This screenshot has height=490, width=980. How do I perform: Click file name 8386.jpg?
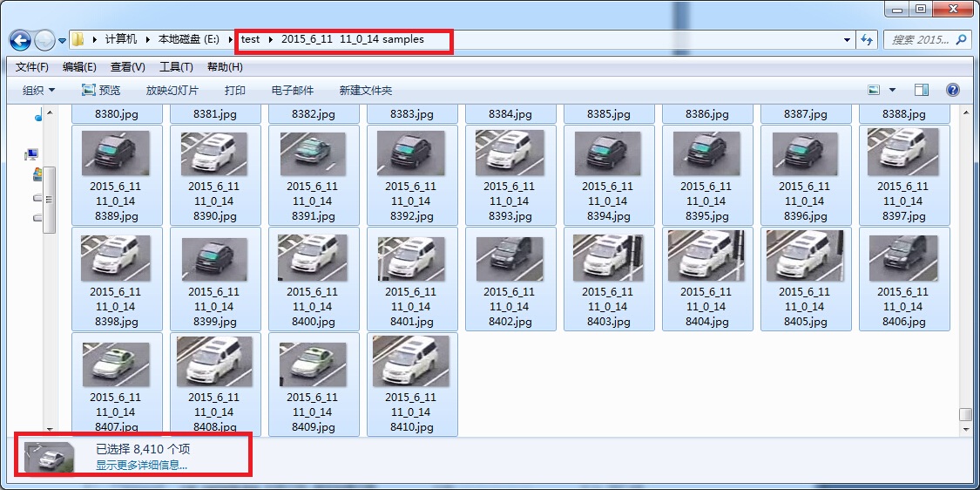[x=706, y=114]
